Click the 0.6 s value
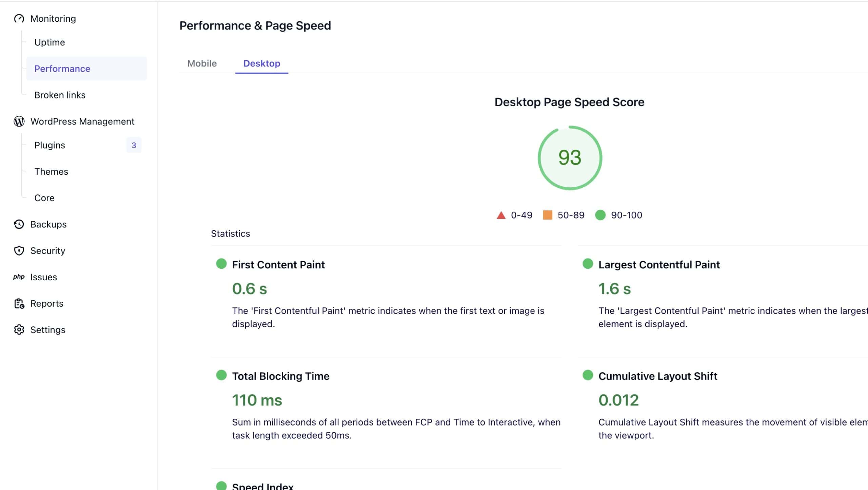Screen dimensions: 868x490 [x=250, y=289]
